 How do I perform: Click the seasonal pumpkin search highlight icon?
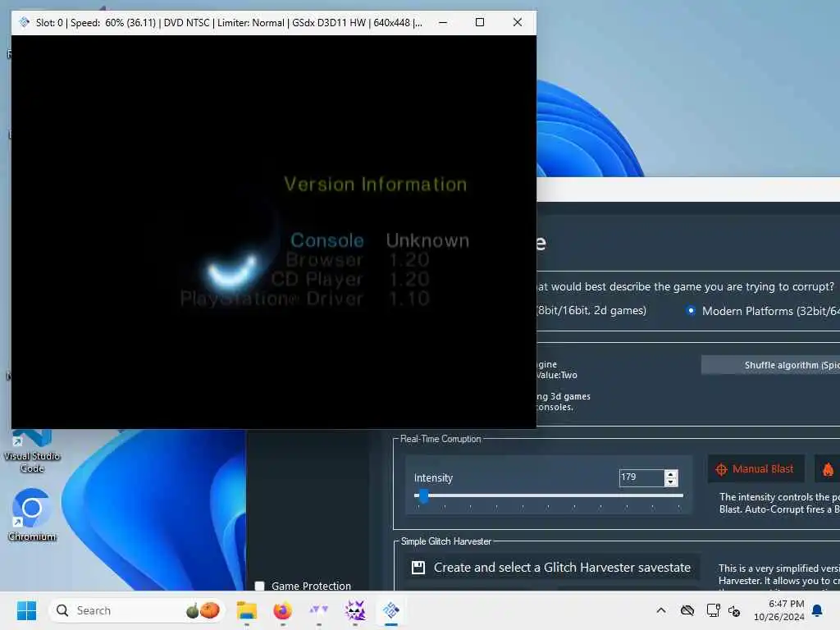(203, 610)
